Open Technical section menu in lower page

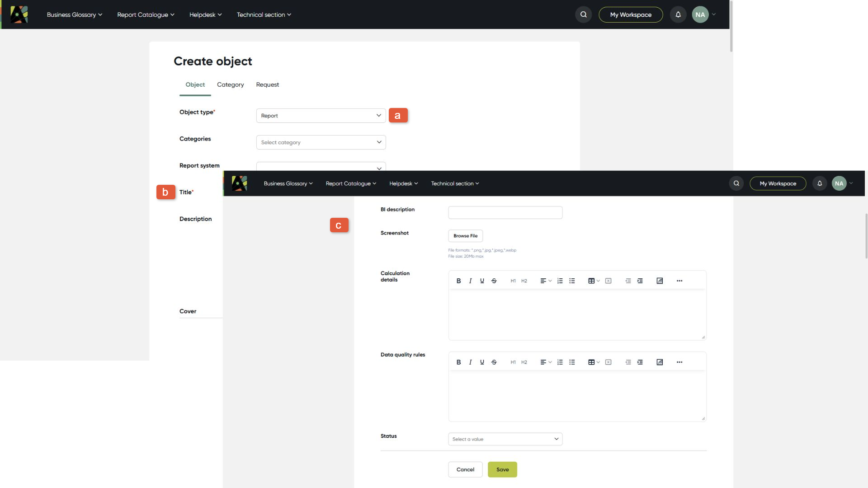pos(455,183)
